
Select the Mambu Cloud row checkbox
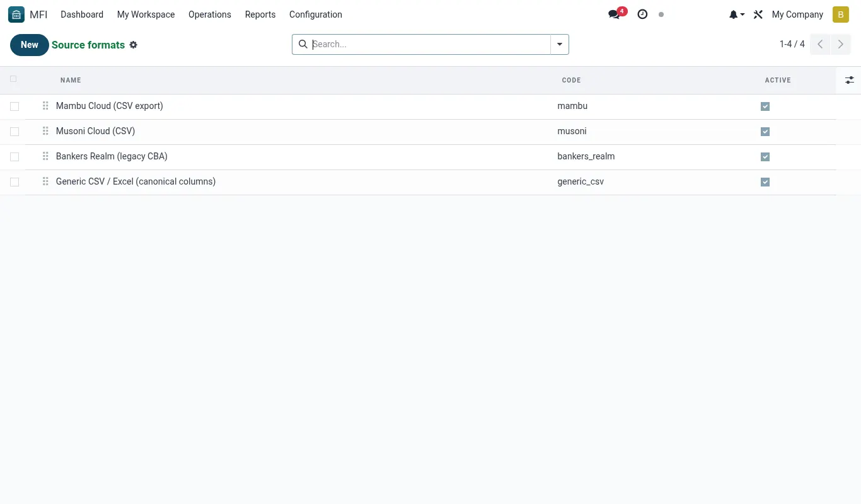click(14, 106)
